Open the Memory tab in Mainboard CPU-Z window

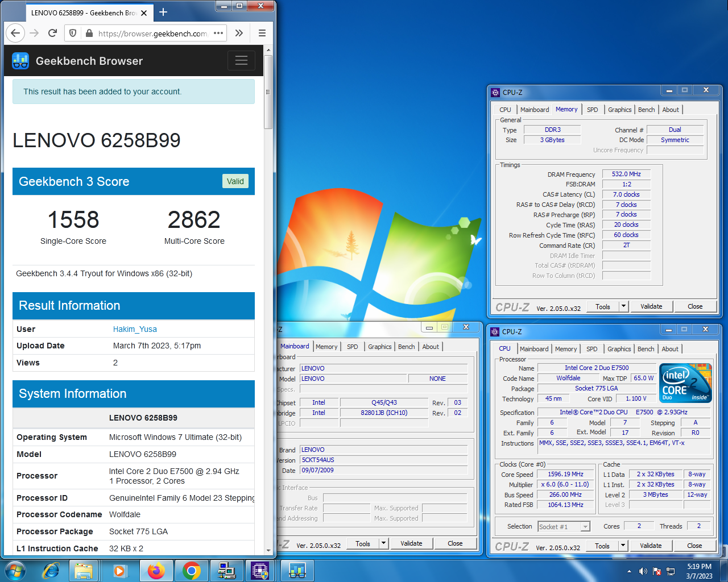point(326,347)
